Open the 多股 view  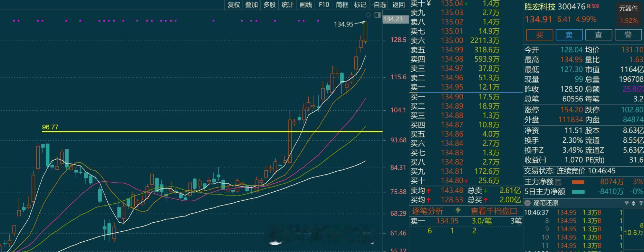point(270,4)
